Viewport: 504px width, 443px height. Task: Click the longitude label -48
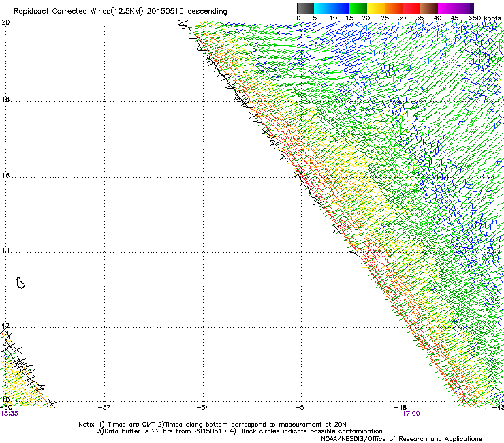pyautogui.click(x=400, y=407)
